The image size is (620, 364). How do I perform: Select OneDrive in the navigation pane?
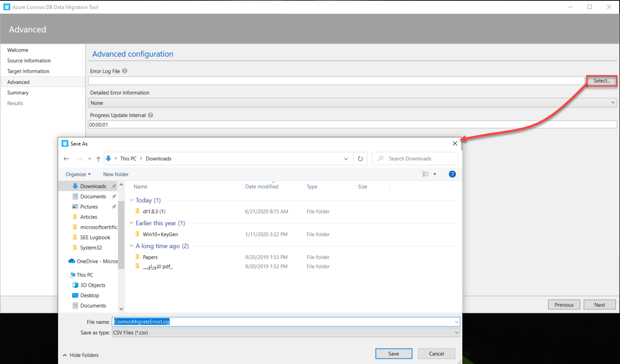97,261
